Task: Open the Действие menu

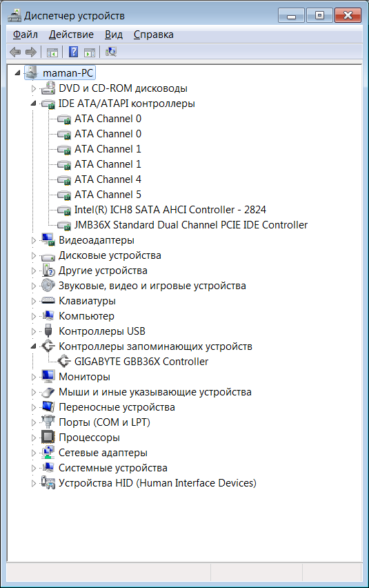Action: pos(71,35)
